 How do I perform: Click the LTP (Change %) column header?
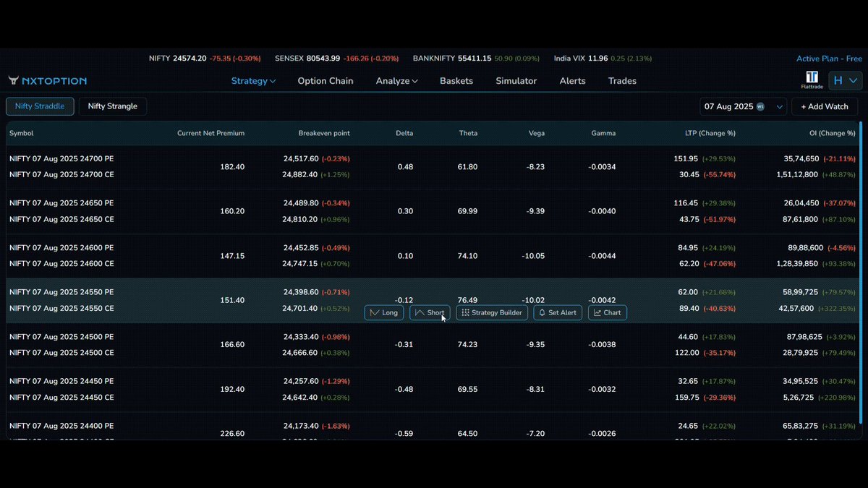click(x=710, y=133)
